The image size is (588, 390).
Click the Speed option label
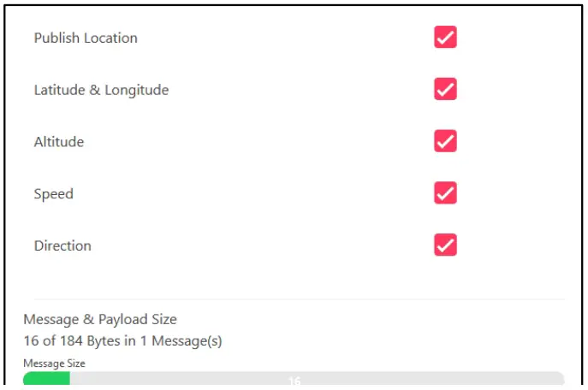point(54,194)
